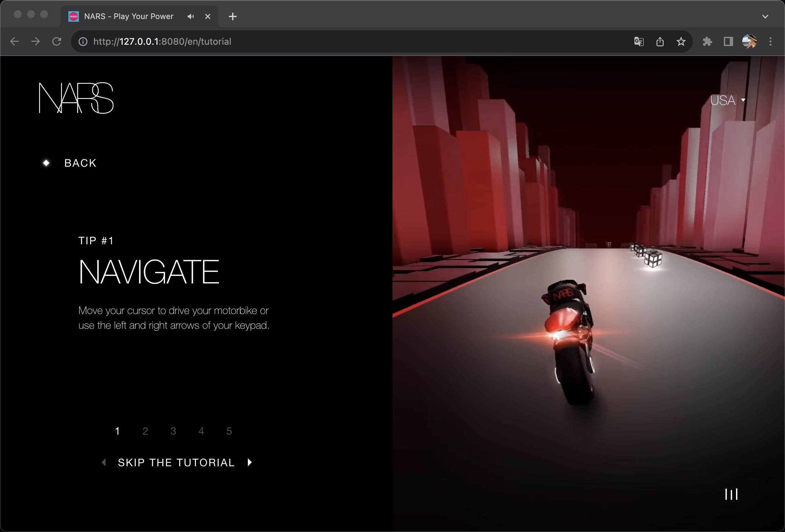Click the NARS logo

click(x=76, y=98)
